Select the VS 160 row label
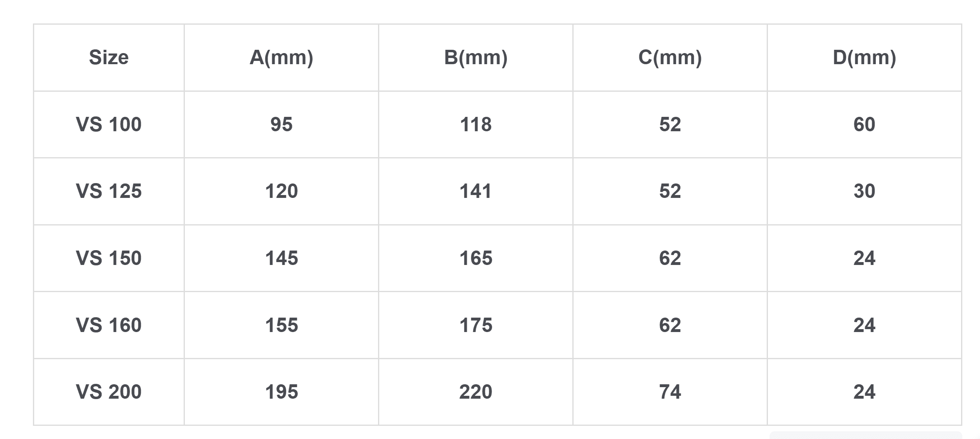The height and width of the screenshot is (439, 980). coord(109,325)
